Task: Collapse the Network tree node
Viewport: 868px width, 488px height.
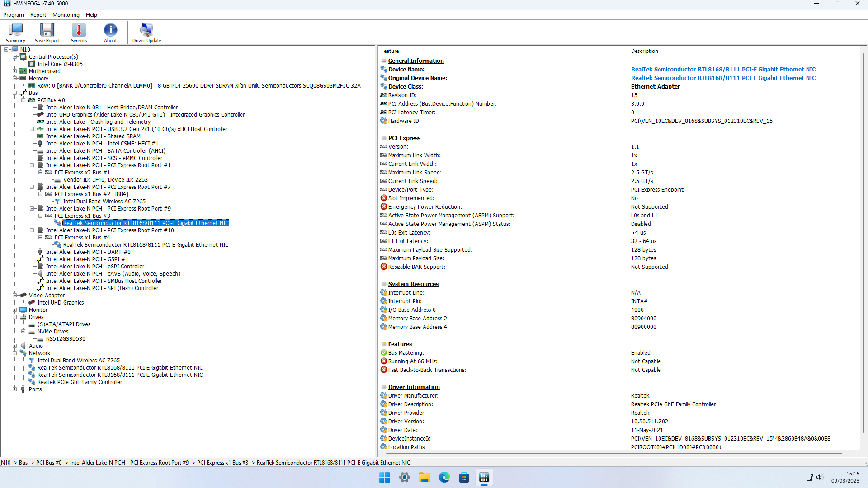Action: point(15,353)
